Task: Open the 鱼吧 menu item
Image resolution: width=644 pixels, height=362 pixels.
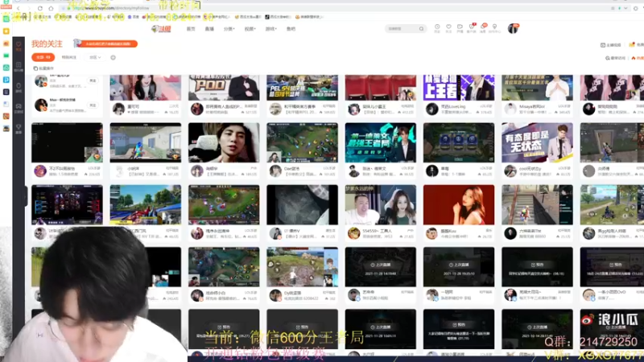Action: (291, 29)
